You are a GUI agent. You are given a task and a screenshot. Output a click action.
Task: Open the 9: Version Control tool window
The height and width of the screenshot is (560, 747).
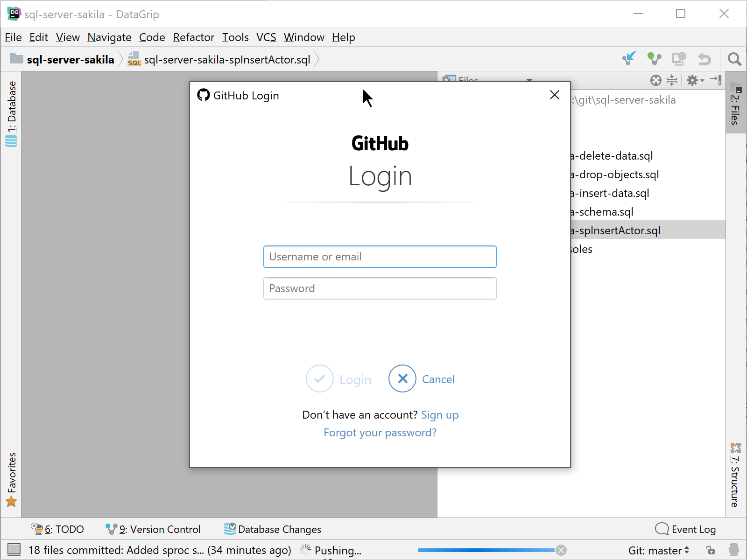153,529
